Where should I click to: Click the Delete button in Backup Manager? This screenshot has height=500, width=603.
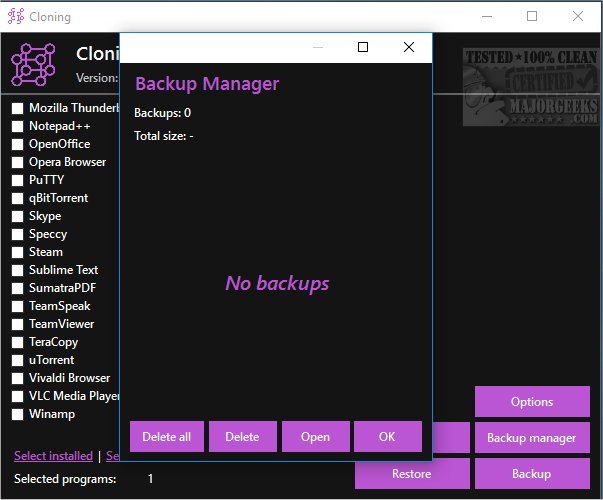click(x=243, y=437)
